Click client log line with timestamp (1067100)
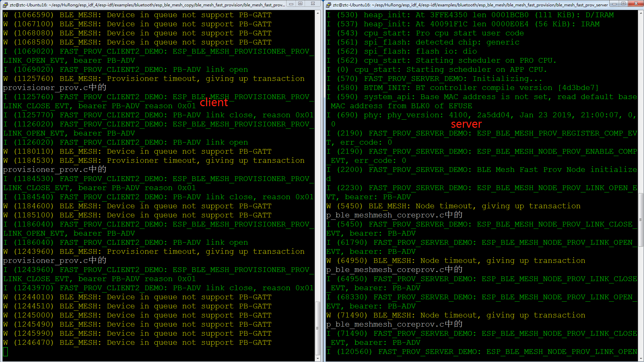Image resolution: width=644 pixels, height=362 pixels. 137,24
